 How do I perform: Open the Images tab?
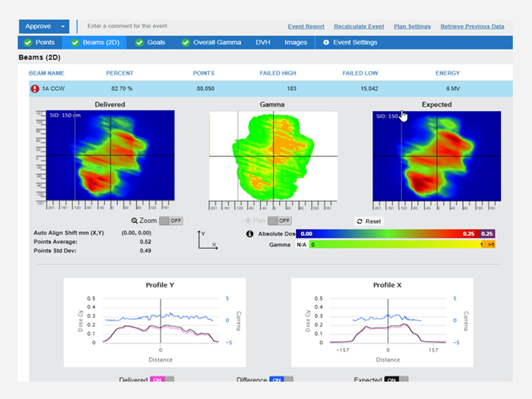coord(296,43)
